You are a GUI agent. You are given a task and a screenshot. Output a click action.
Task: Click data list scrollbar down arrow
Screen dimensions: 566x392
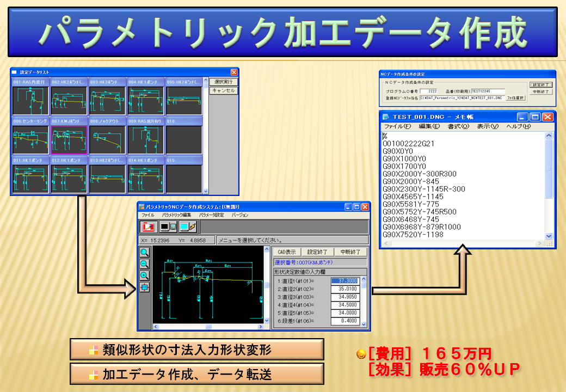(x=206, y=191)
